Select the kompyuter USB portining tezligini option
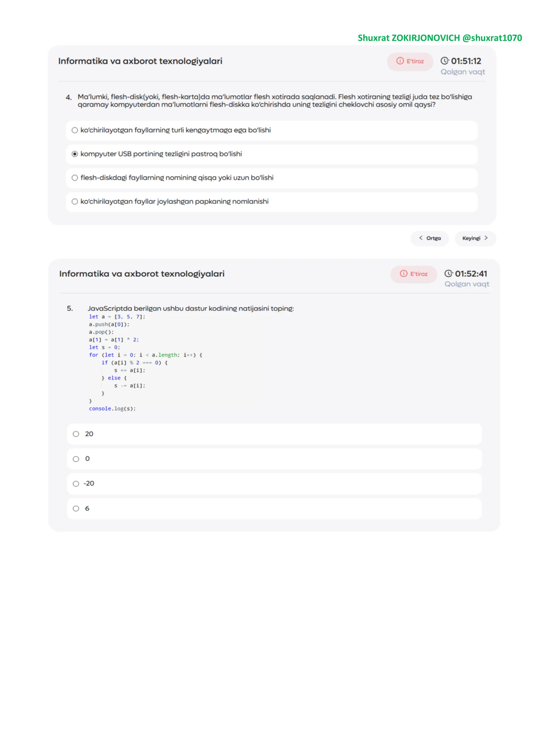535x756 pixels. point(272,154)
